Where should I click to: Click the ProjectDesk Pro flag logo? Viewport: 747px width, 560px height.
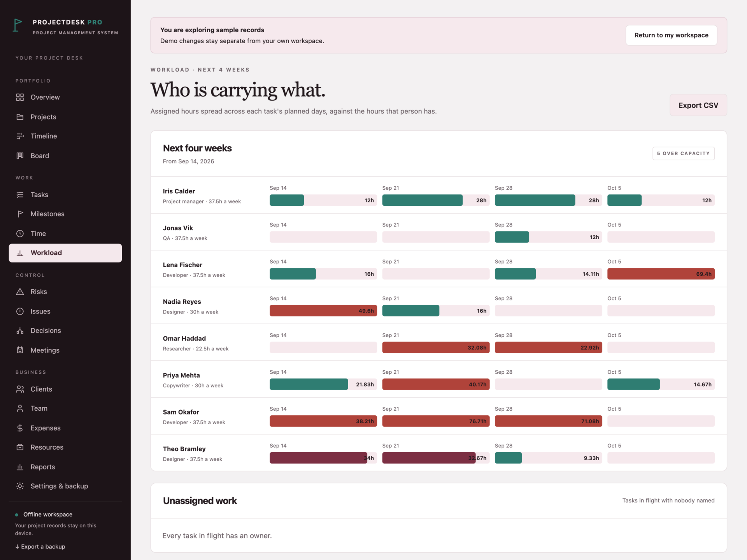click(x=18, y=25)
